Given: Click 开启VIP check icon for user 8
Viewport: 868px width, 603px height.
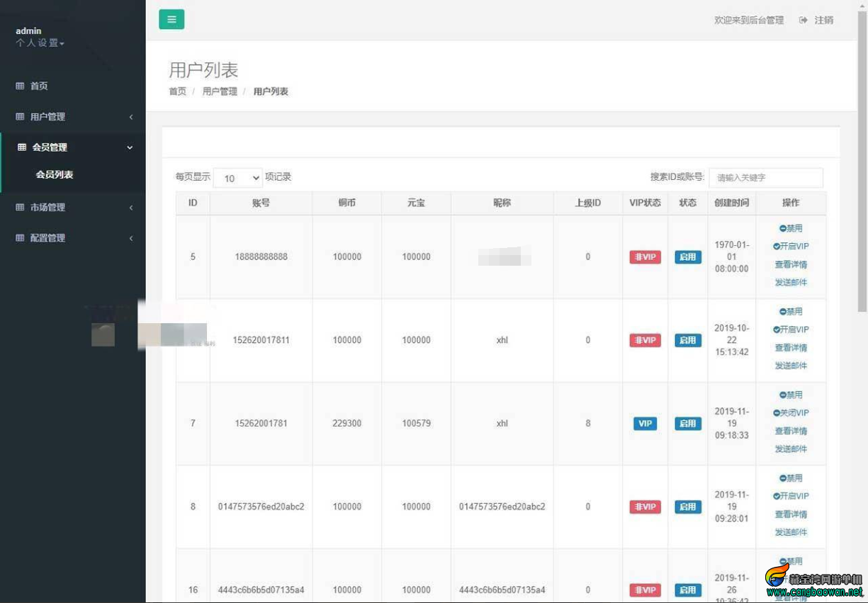Looking at the screenshot, I should pos(777,496).
